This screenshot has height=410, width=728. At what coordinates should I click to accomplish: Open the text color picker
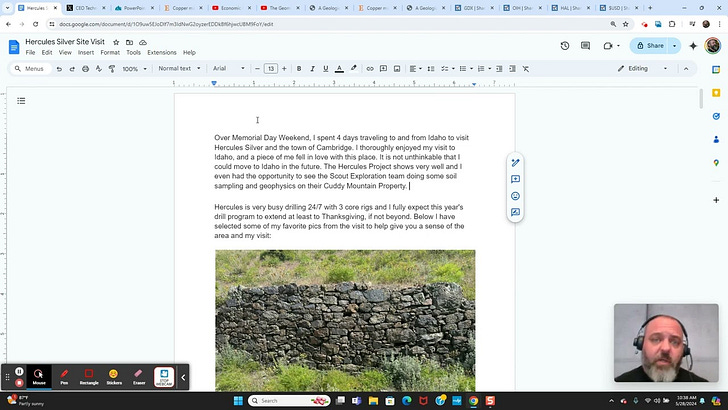tap(339, 69)
